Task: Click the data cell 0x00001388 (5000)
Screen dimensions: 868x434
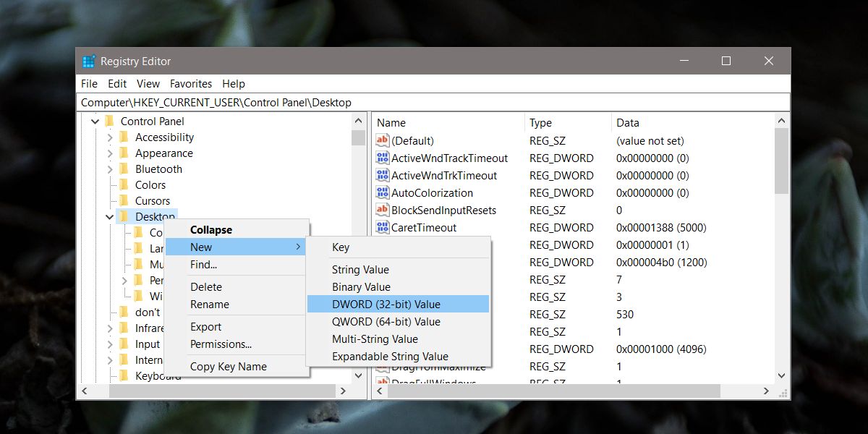Action: [661, 227]
